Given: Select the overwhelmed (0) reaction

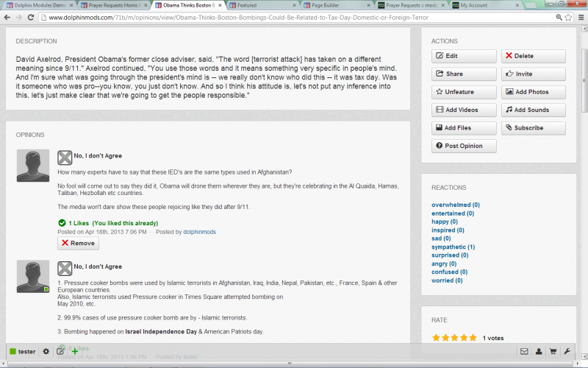Looking at the screenshot, I should coord(456,205).
